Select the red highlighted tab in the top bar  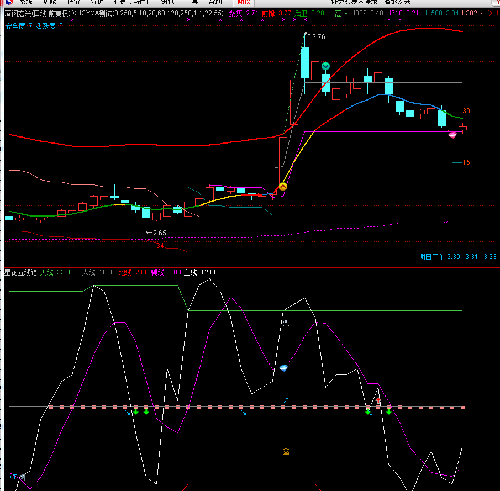(244, 2)
